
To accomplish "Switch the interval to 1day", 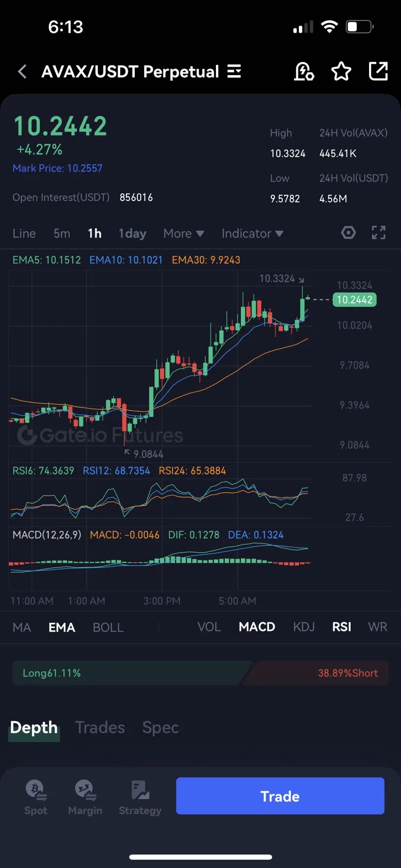I will coord(133,233).
